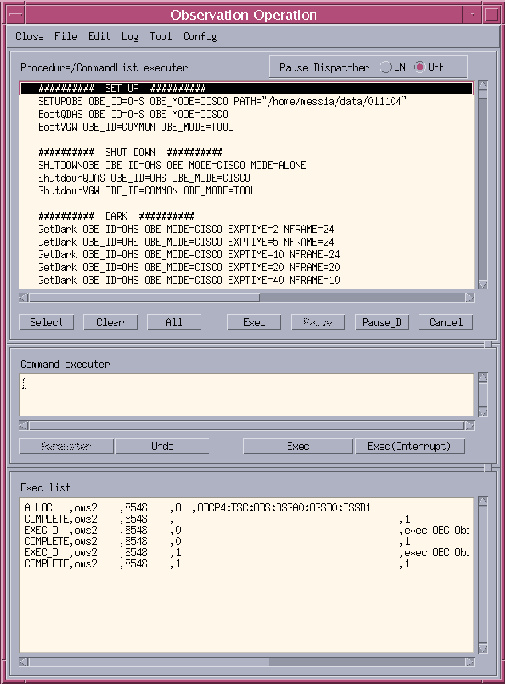Click the Pause_D button
The height and width of the screenshot is (684, 505).
point(382,322)
